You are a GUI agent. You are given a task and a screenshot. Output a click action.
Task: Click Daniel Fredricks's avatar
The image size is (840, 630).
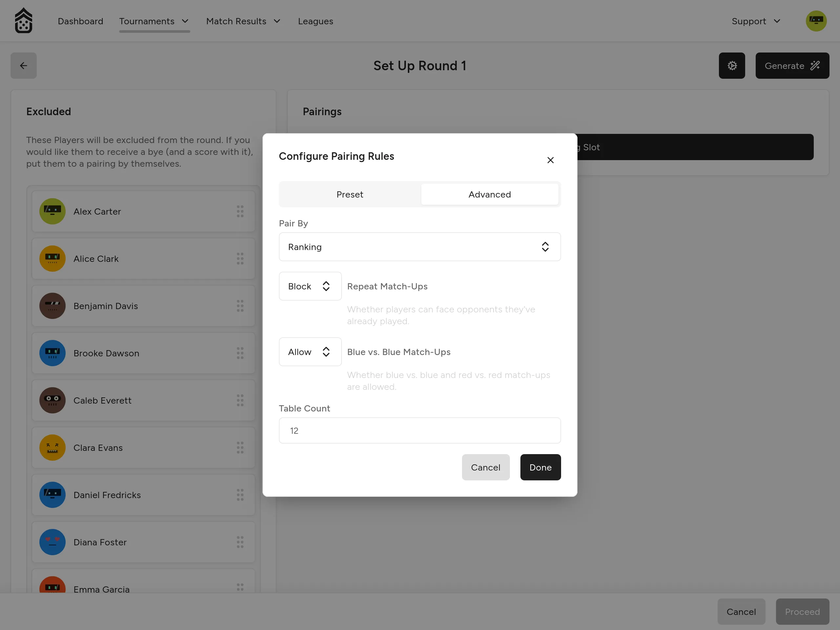pos(52,495)
